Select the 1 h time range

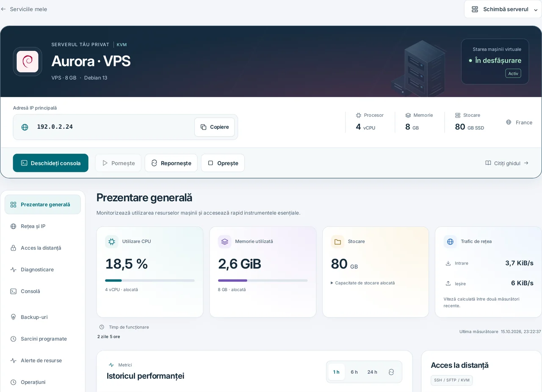coord(336,372)
